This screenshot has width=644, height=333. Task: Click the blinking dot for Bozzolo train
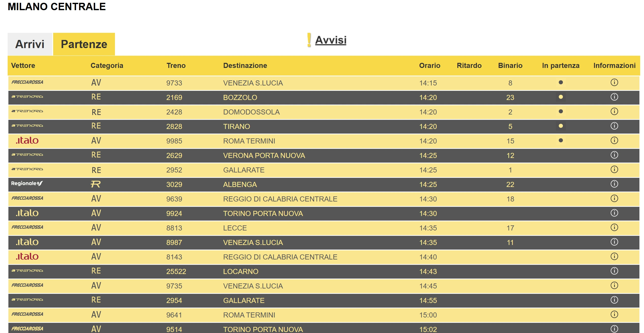coord(561,97)
